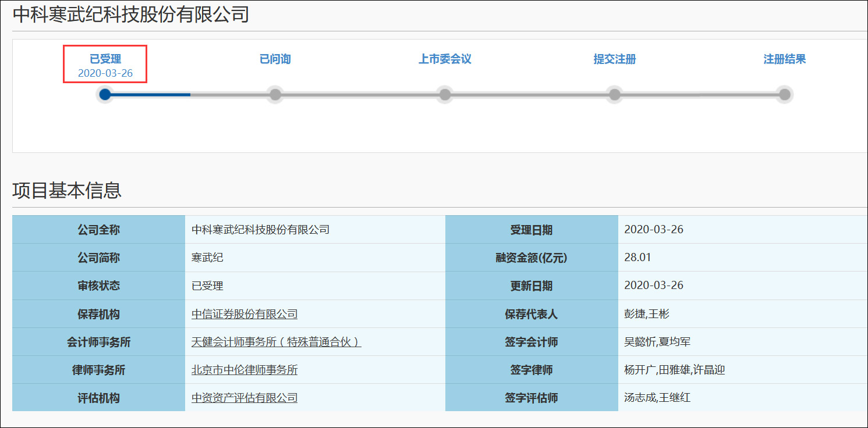
Task: Click the gray progress dot under 注册结果
Action: point(785,94)
